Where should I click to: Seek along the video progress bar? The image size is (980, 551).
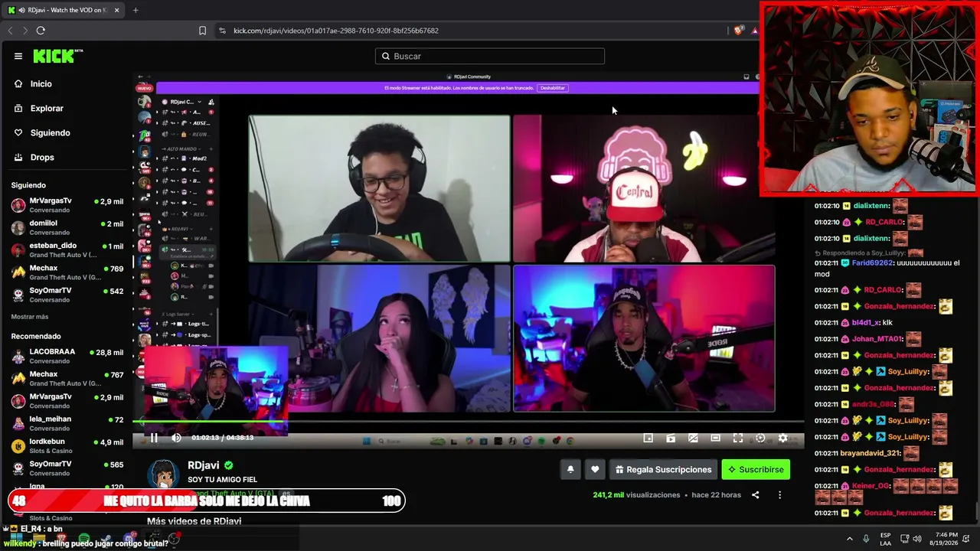pyautogui.click(x=469, y=422)
